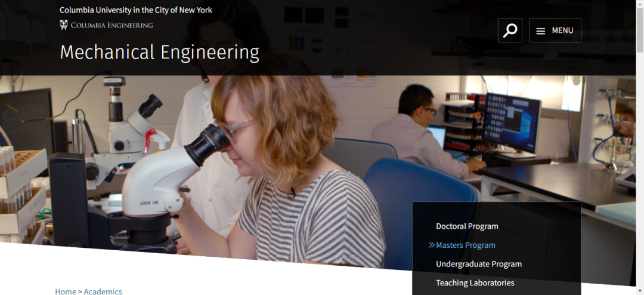
Task: Select Doctoral Program in the side menu
Action: tap(467, 226)
